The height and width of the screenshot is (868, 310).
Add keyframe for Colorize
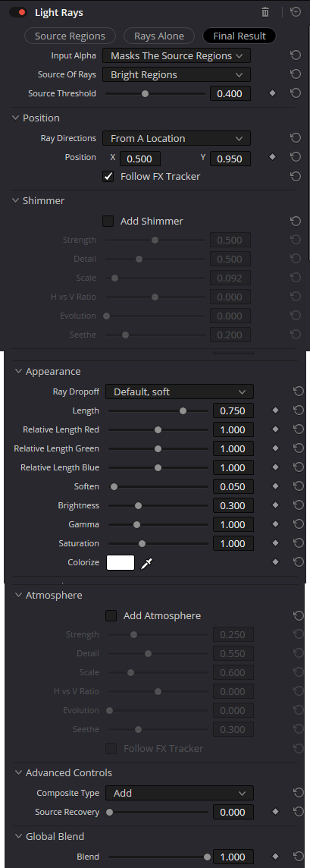pos(275,562)
